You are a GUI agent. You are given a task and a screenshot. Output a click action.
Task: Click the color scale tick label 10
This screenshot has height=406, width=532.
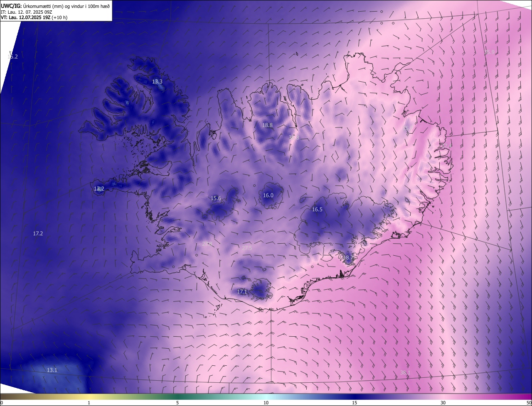point(266,403)
